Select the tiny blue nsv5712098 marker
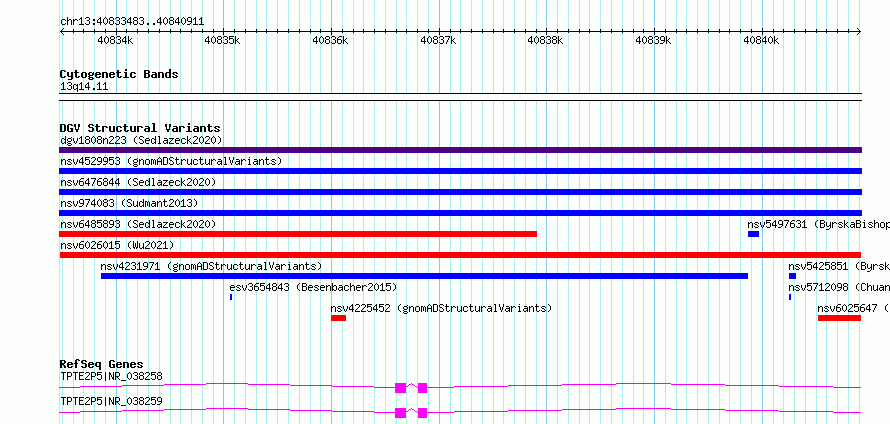 790,297
